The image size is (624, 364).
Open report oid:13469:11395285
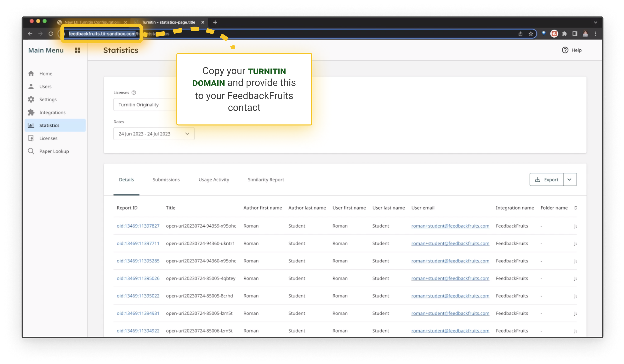click(x=138, y=261)
